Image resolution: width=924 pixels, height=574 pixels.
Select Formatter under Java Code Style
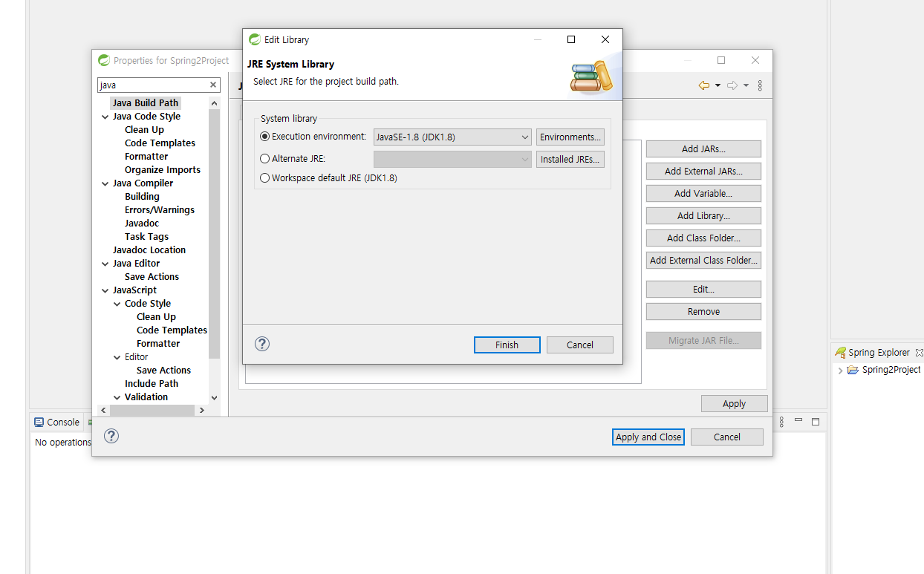tap(146, 157)
